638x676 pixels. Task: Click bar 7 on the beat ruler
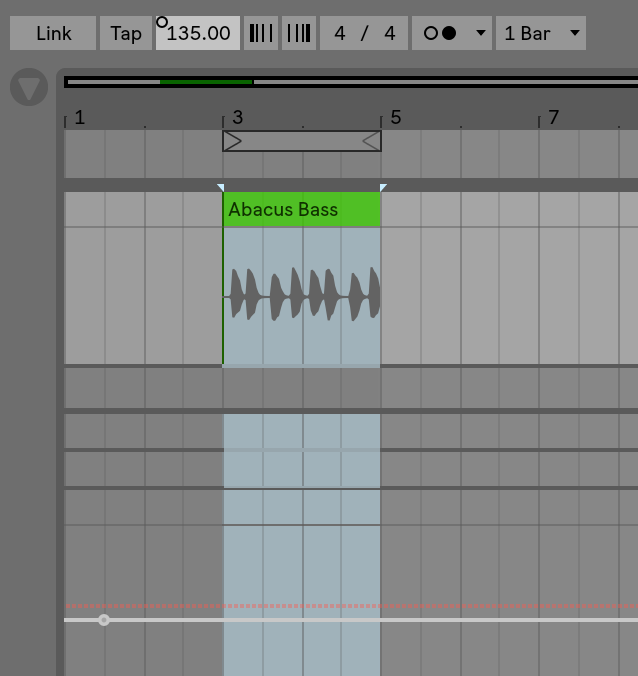pyautogui.click(x=553, y=118)
